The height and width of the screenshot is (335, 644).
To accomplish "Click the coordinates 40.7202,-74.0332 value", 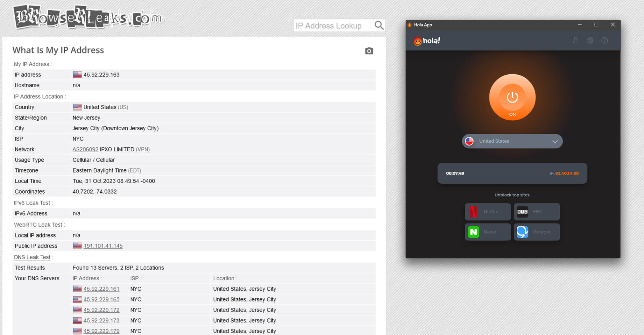I will coord(95,192).
